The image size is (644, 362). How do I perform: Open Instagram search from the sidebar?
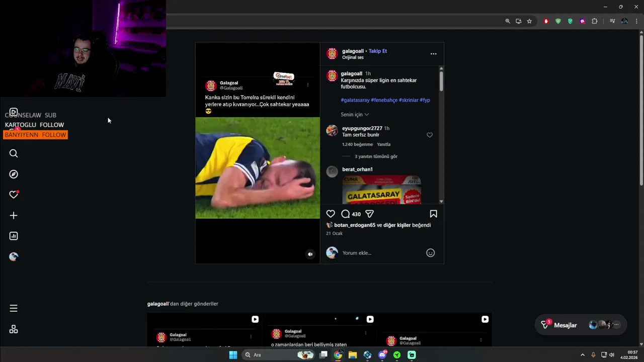coord(14,153)
